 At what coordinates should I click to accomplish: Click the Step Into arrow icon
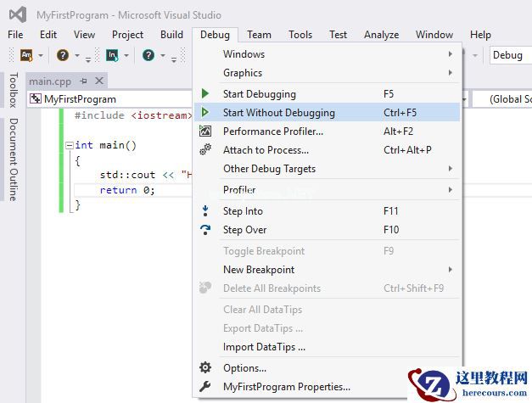coord(205,210)
